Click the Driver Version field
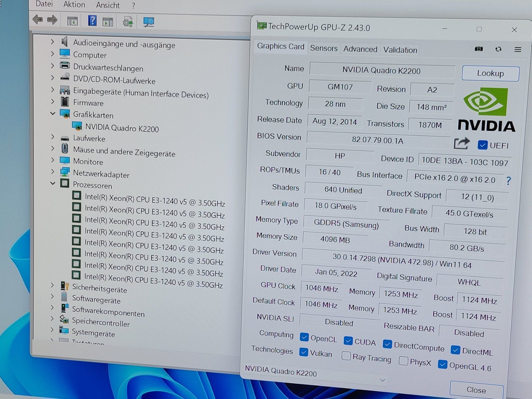532x399 pixels. click(402, 261)
